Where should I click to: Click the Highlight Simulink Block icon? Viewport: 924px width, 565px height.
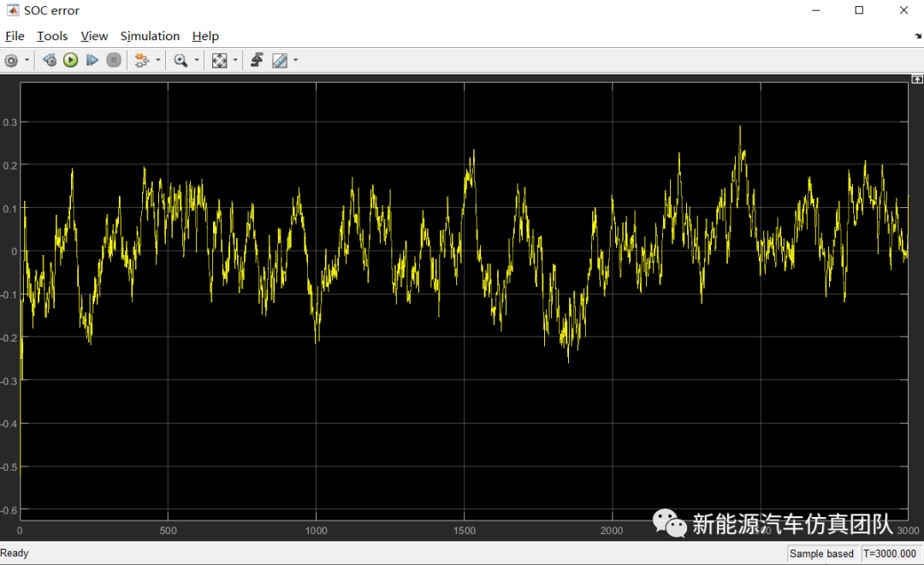tap(141, 60)
